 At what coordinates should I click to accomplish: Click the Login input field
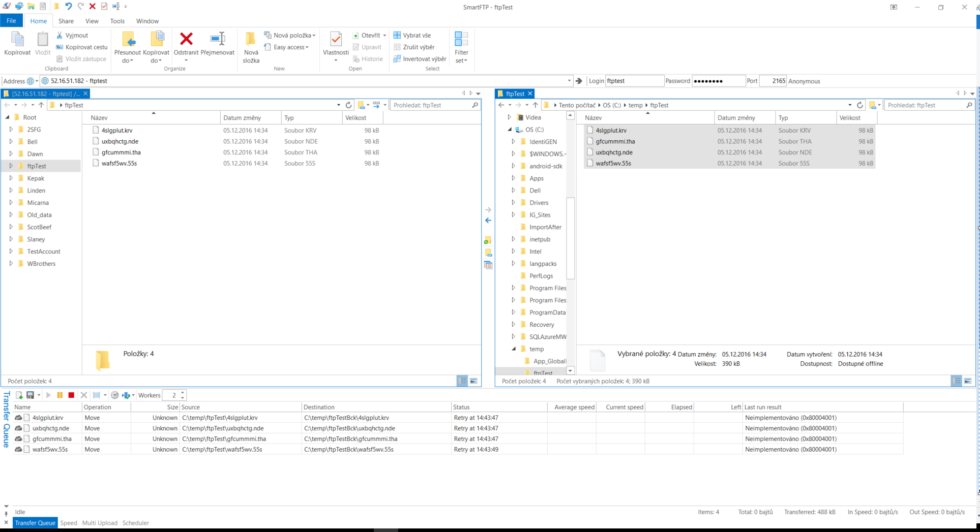pyautogui.click(x=635, y=81)
